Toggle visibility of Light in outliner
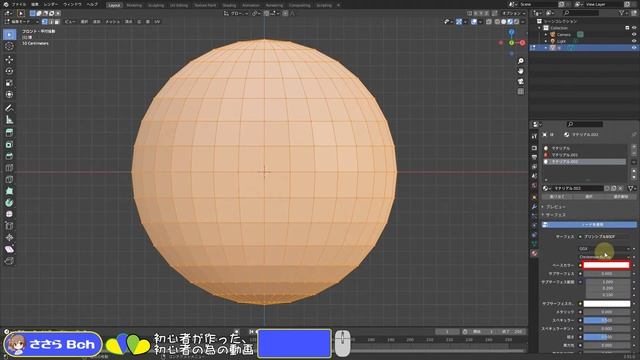The image size is (640, 360). click(634, 41)
